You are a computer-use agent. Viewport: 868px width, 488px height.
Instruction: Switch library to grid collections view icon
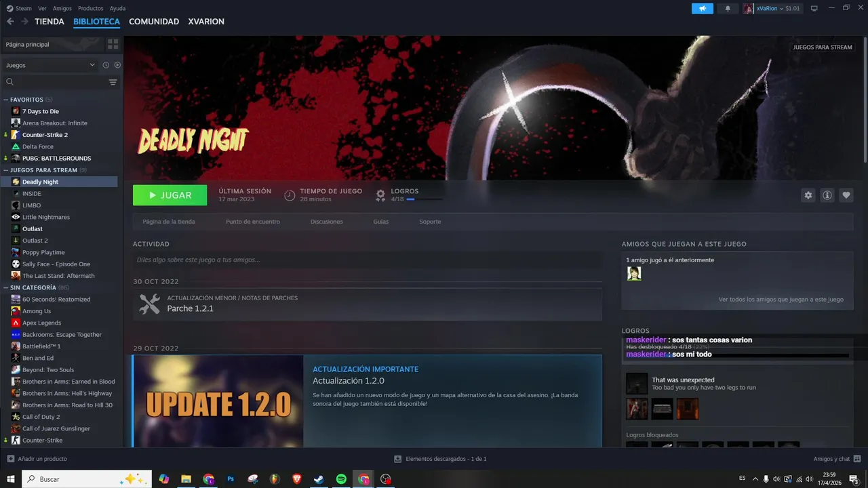pyautogui.click(x=113, y=44)
